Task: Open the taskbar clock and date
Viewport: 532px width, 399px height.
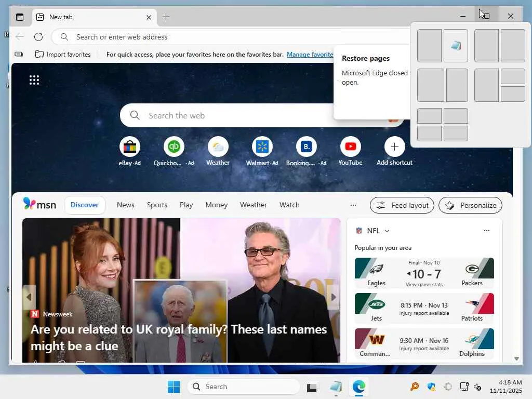Action: 506,387
